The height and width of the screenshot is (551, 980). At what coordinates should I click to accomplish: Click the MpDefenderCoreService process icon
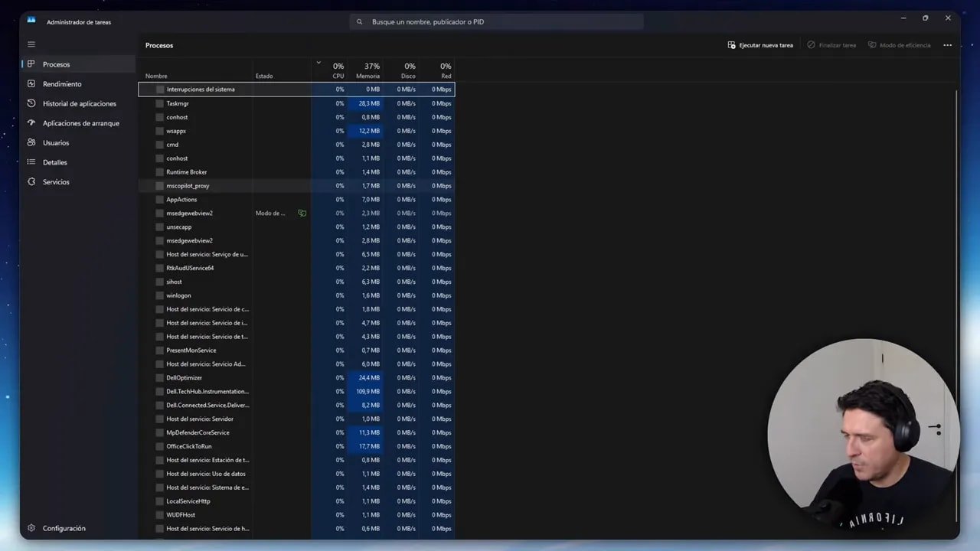(160, 432)
